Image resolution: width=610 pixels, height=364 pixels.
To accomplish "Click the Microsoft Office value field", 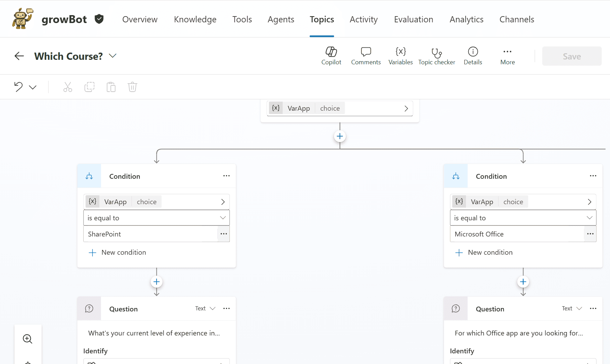I will [x=517, y=234].
